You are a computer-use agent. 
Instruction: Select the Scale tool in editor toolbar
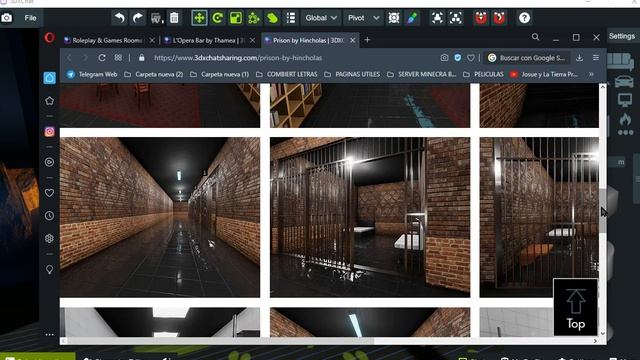(x=236, y=18)
